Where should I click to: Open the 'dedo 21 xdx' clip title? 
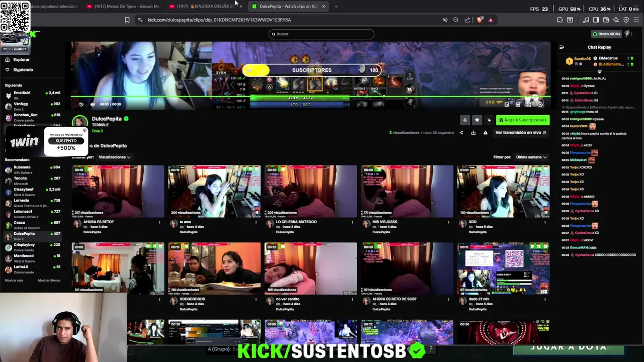click(x=478, y=299)
